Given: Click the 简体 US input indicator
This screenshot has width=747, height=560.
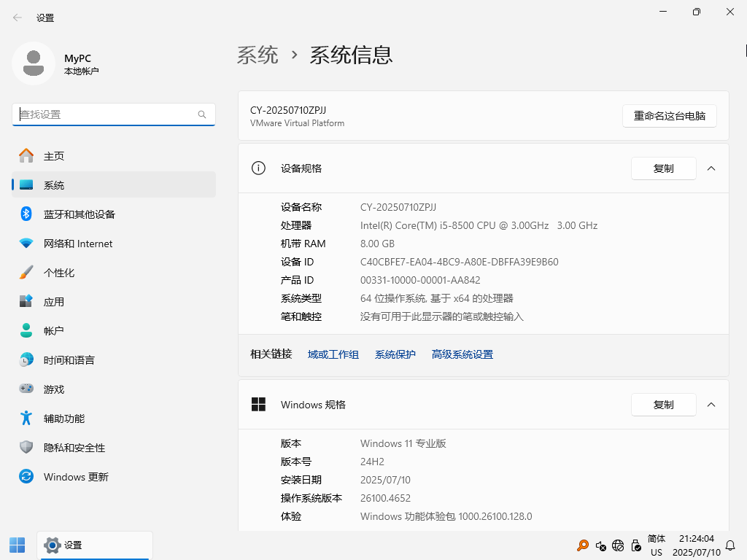Looking at the screenshot, I should click(657, 545).
